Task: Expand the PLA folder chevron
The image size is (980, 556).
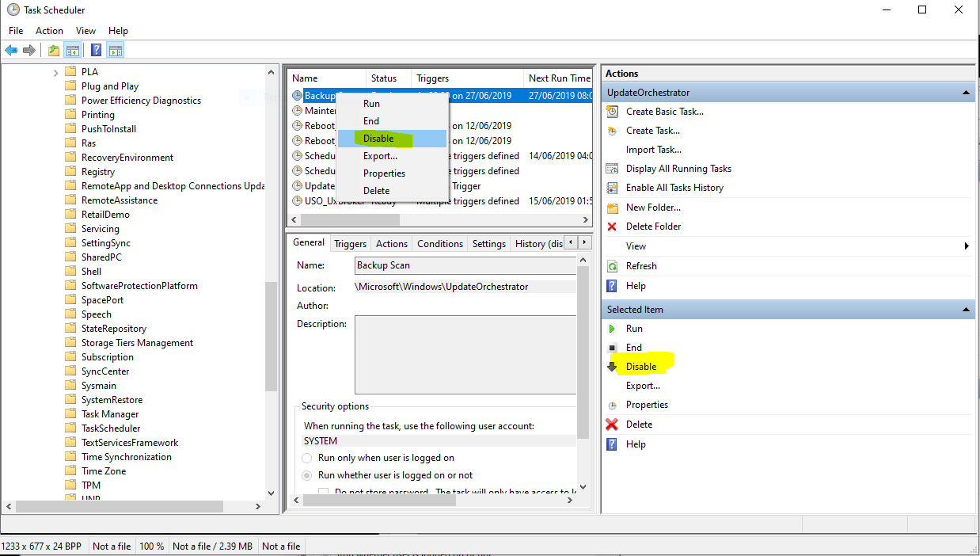Action: coord(56,72)
